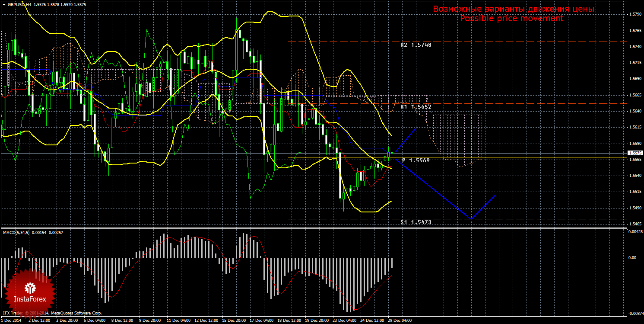Click the MACD(5,34,5) indicator label
This screenshot has width=644, height=324.
[x=17, y=233]
